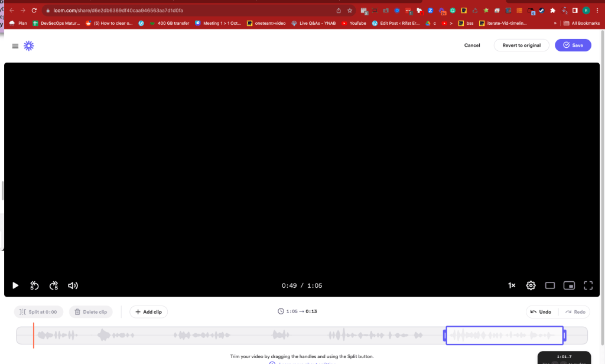The width and height of the screenshot is (605, 364).
Task: Rewind the video 5 seconds
Action: (34, 285)
